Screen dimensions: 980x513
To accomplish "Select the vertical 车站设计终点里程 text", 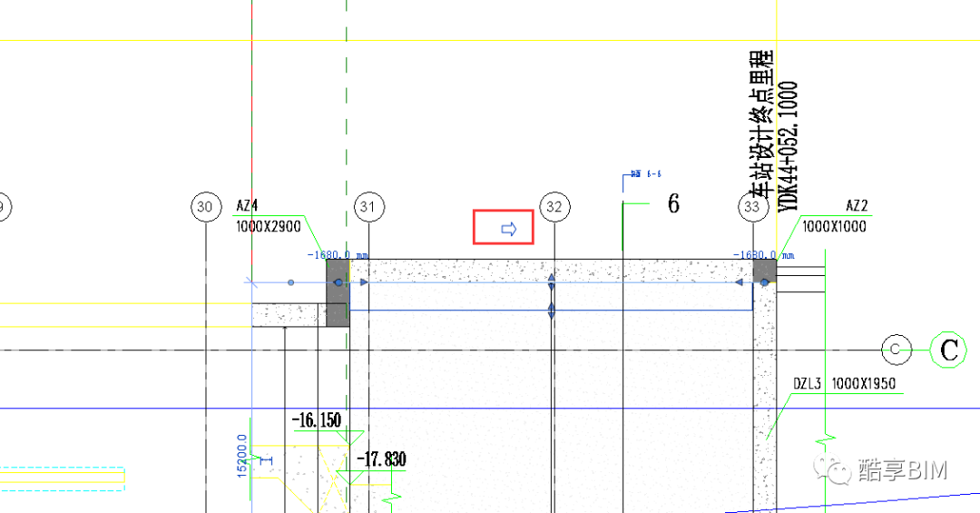I will [760, 125].
